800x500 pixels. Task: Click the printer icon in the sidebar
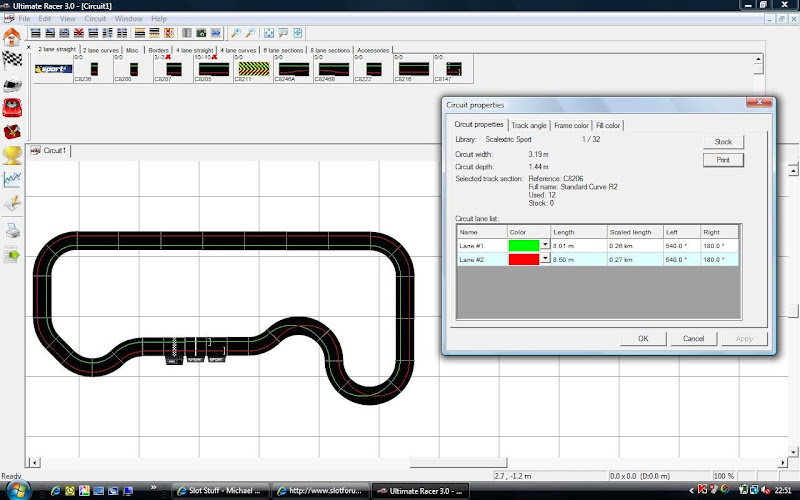coord(12,231)
